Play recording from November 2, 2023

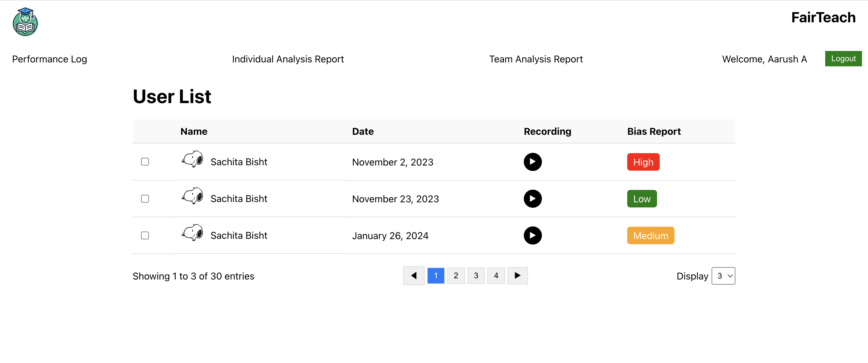[x=532, y=162]
